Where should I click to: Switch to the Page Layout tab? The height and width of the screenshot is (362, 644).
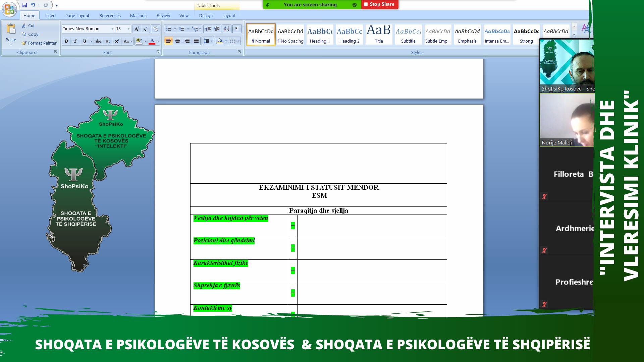[77, 15]
